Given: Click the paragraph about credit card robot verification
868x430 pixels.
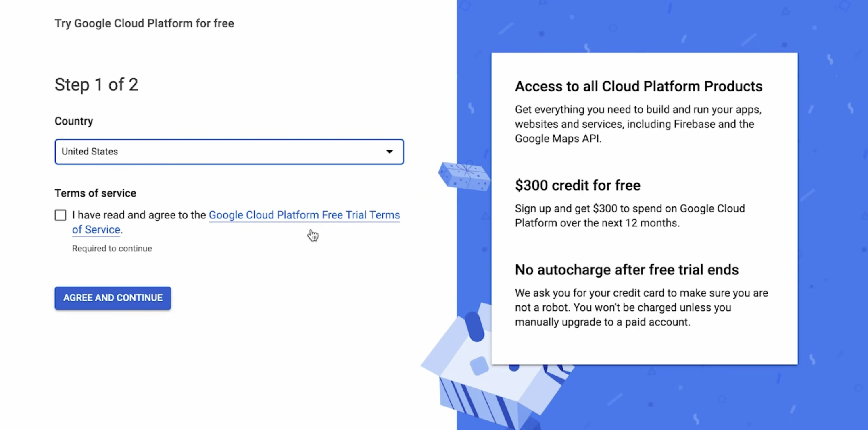Looking at the screenshot, I should pos(641,307).
